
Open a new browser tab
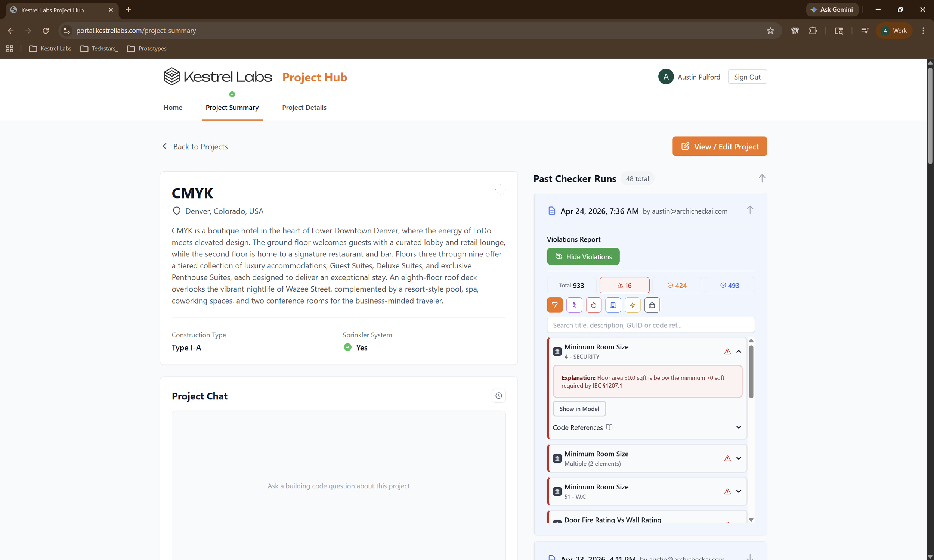click(129, 10)
